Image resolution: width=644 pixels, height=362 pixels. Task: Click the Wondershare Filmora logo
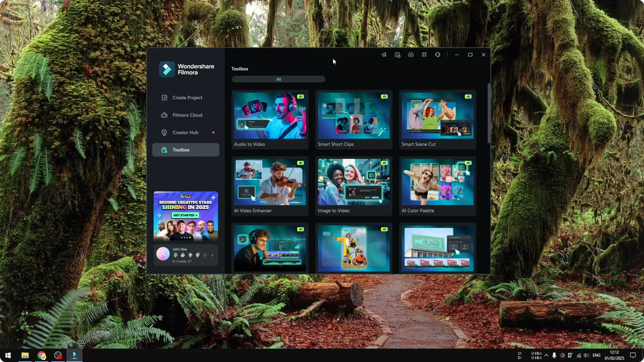point(167,69)
